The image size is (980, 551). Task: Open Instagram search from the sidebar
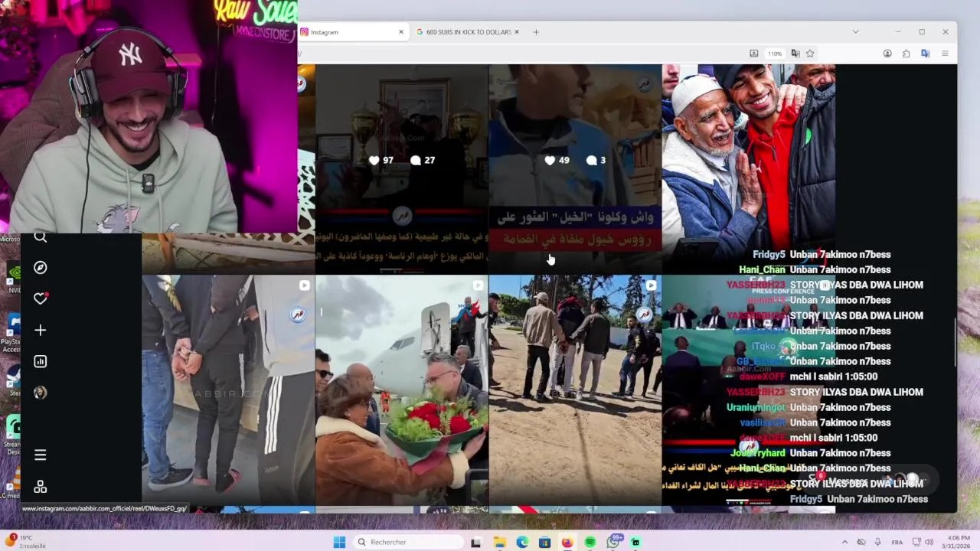[x=41, y=238]
